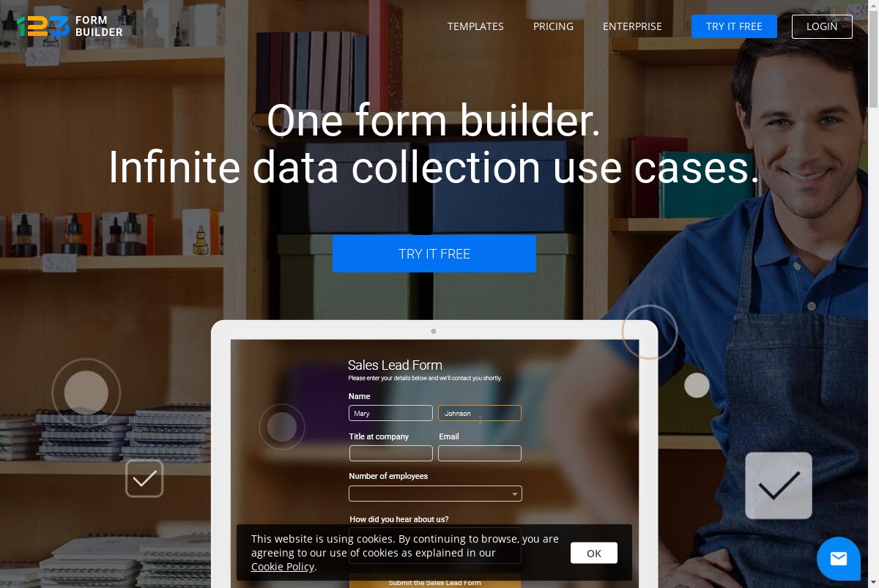Viewport: 879px width, 588px height.
Task: Expand the Number of employees dropdown
Action: (435, 494)
